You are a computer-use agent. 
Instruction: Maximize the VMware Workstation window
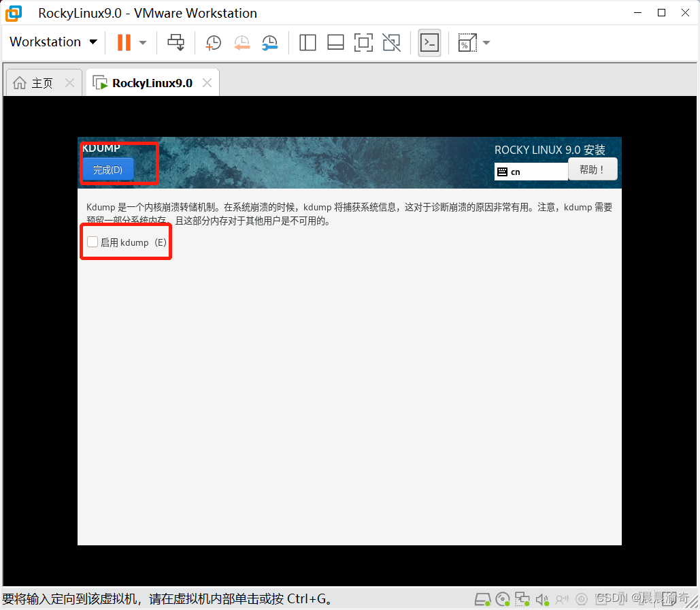pos(662,12)
